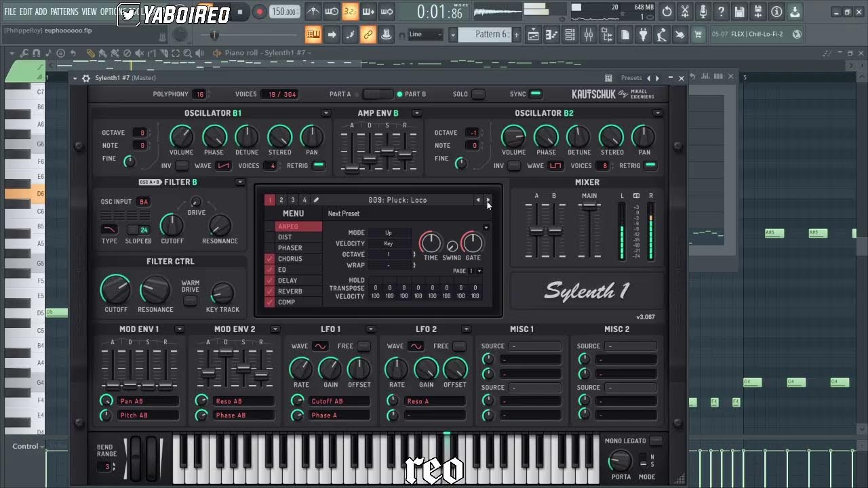Open the PATTERNS menu
Viewport: 868px width, 488px height.
(64, 12)
